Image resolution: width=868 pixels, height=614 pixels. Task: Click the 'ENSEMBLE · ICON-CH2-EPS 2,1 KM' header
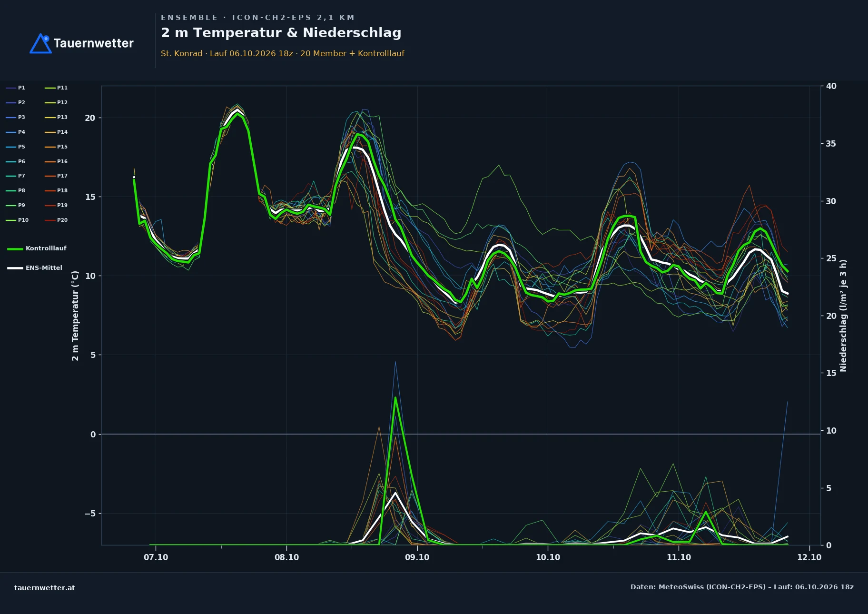[x=257, y=18]
